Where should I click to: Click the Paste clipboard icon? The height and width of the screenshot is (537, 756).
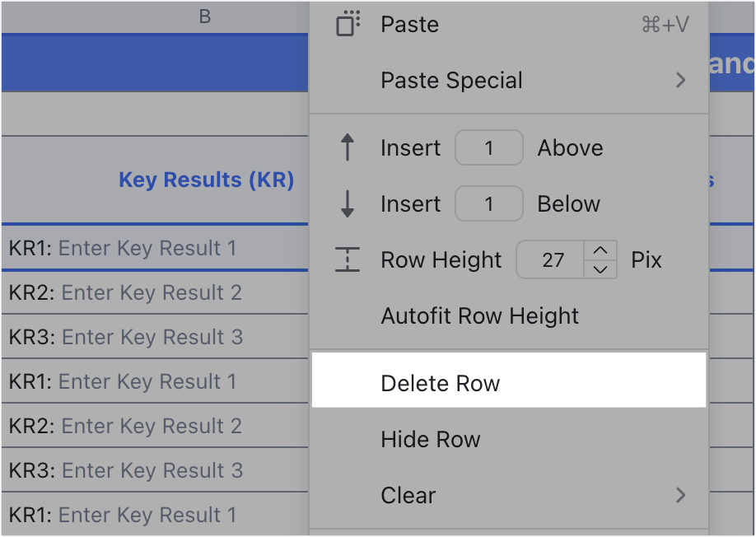click(348, 24)
